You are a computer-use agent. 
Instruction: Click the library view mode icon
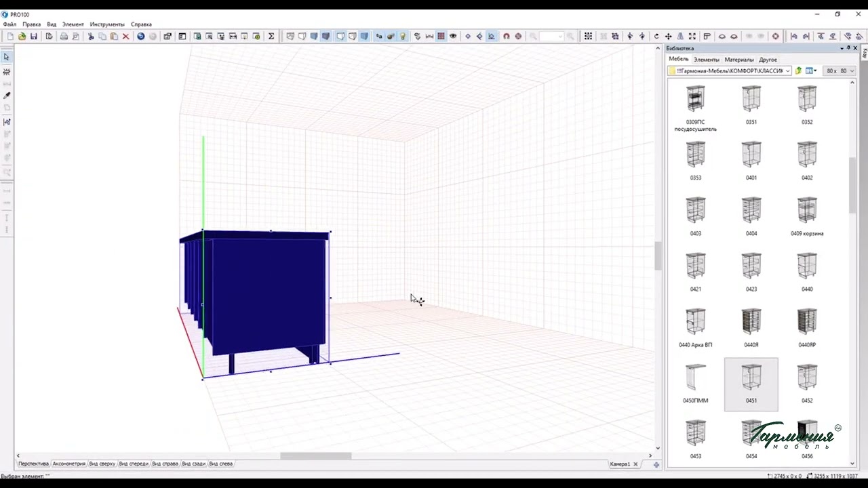(811, 70)
